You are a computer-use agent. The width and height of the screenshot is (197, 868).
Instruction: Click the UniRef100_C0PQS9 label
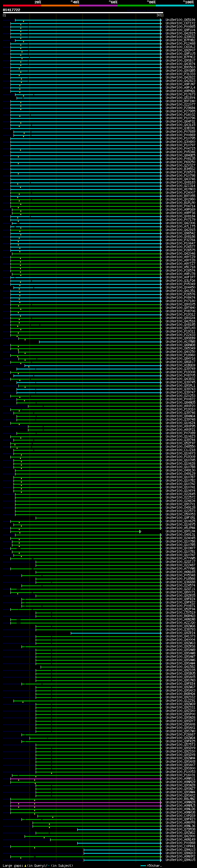(x=180, y=816)
